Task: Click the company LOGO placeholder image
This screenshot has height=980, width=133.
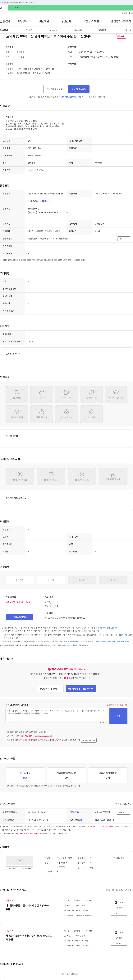Action: tap(19, 860)
